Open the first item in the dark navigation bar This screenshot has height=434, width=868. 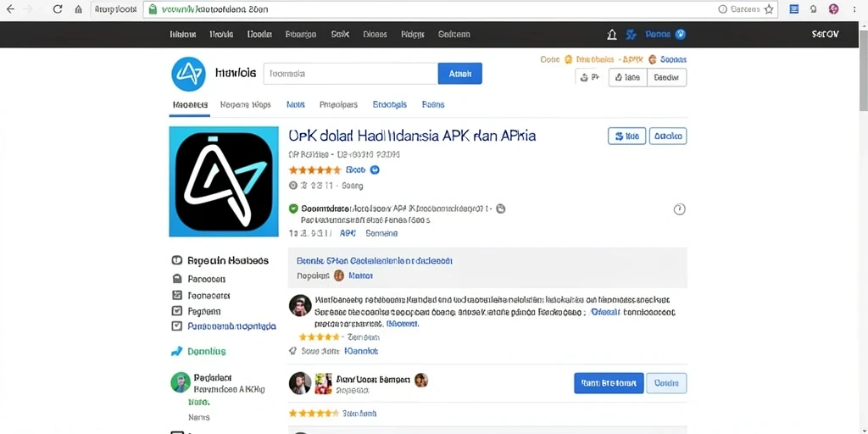[183, 34]
